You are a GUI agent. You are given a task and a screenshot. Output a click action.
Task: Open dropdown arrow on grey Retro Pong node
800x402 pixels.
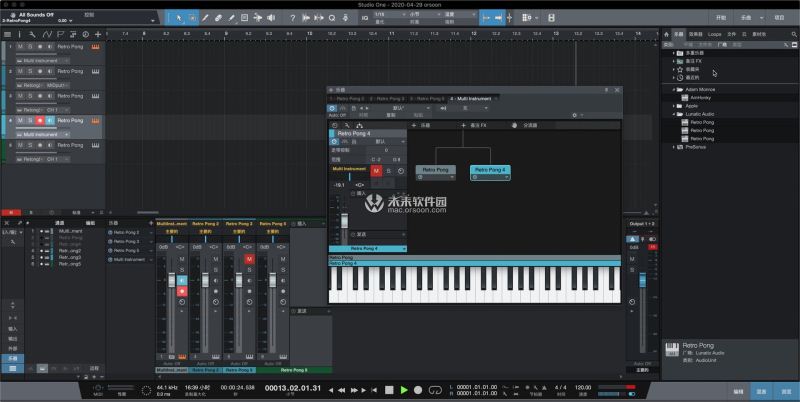(x=452, y=177)
